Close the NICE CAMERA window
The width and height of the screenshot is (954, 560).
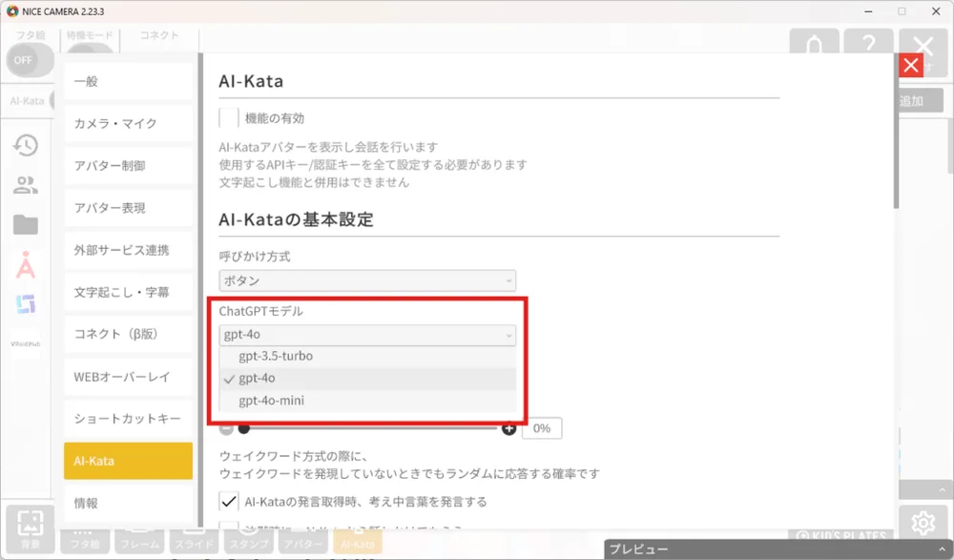(937, 10)
